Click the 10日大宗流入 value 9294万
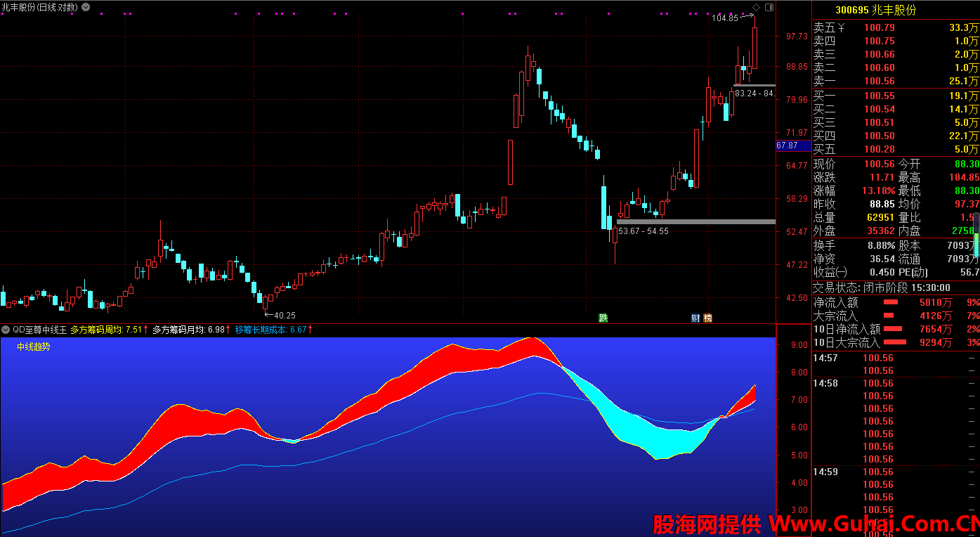 936,343
